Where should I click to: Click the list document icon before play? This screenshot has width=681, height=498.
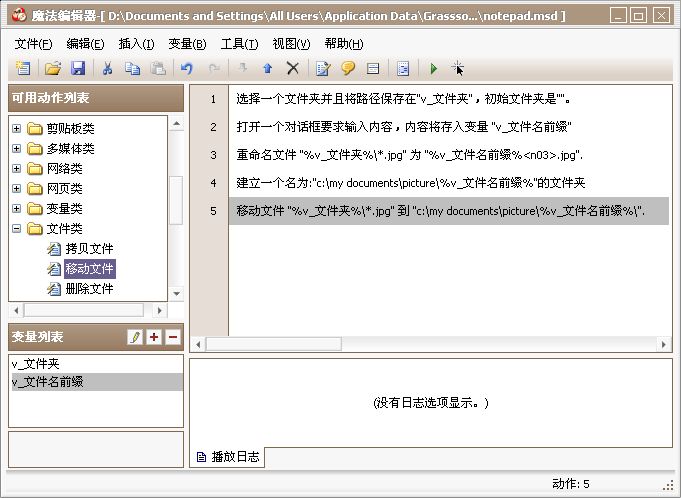[403, 68]
